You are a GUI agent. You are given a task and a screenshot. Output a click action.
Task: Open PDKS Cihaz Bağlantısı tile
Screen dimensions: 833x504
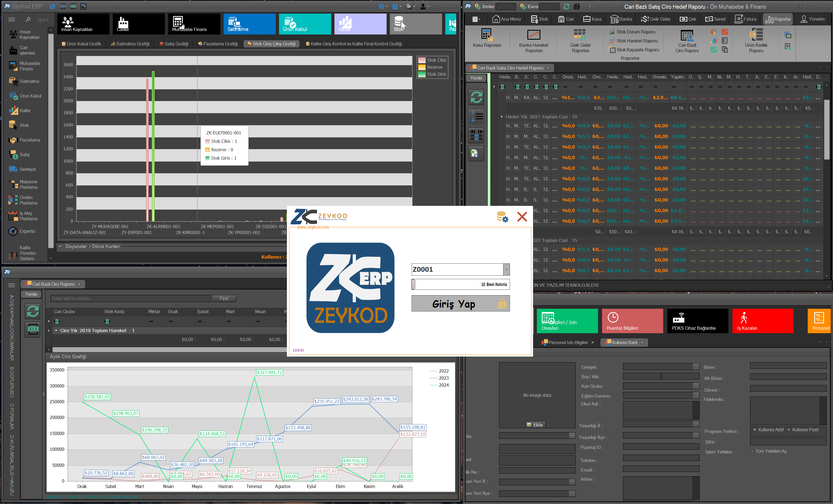coord(697,321)
